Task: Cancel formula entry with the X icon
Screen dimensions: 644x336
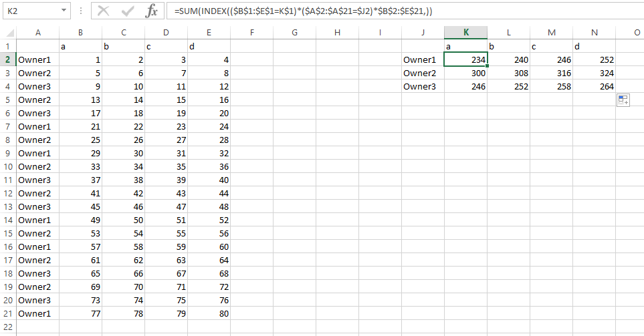Action: (103, 11)
